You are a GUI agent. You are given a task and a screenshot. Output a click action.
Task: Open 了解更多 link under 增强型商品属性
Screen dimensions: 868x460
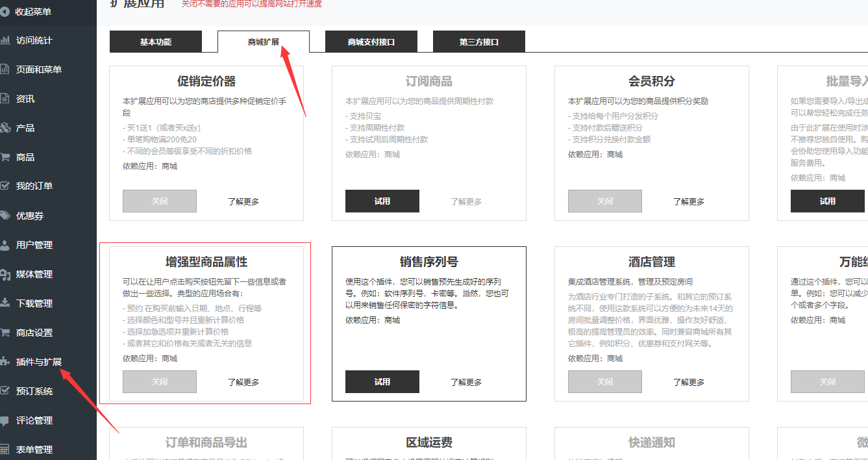243,382
